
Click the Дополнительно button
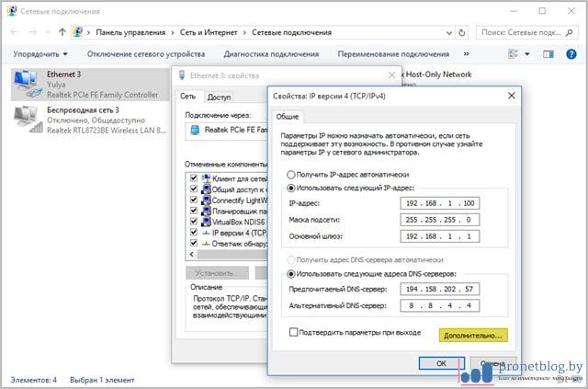(473, 336)
